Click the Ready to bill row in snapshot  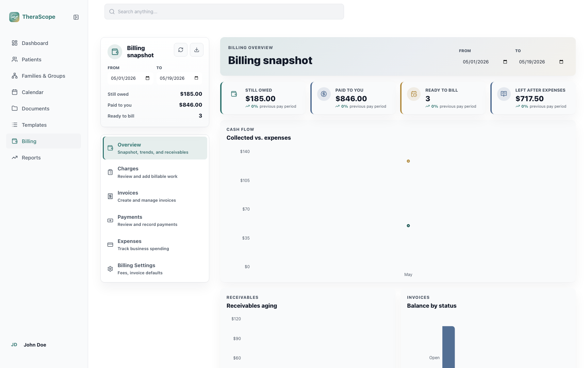[x=155, y=116]
